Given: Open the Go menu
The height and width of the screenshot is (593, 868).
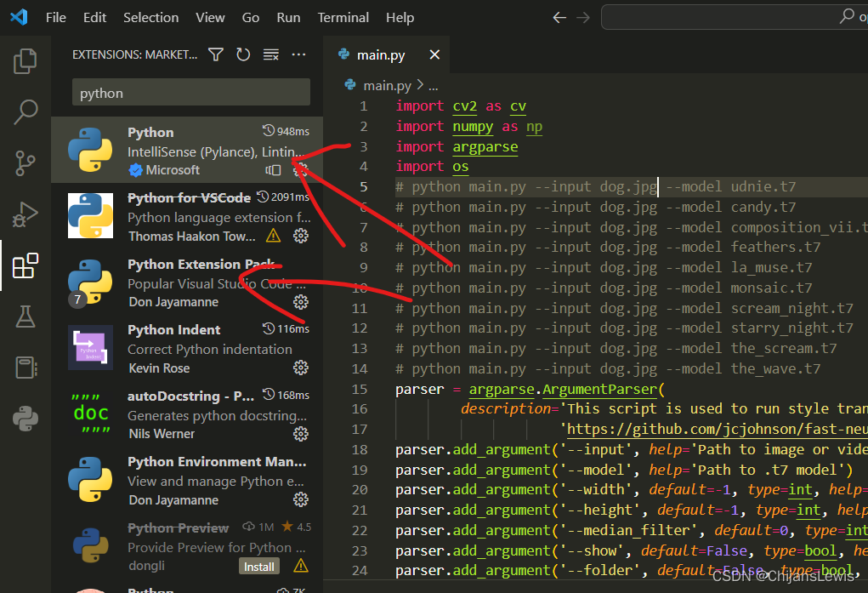Looking at the screenshot, I should click(x=251, y=18).
